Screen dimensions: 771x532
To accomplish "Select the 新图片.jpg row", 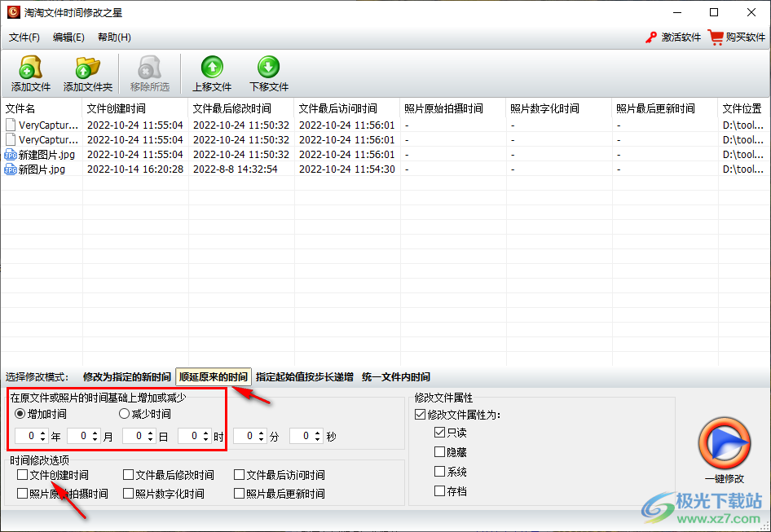I will (385, 169).
